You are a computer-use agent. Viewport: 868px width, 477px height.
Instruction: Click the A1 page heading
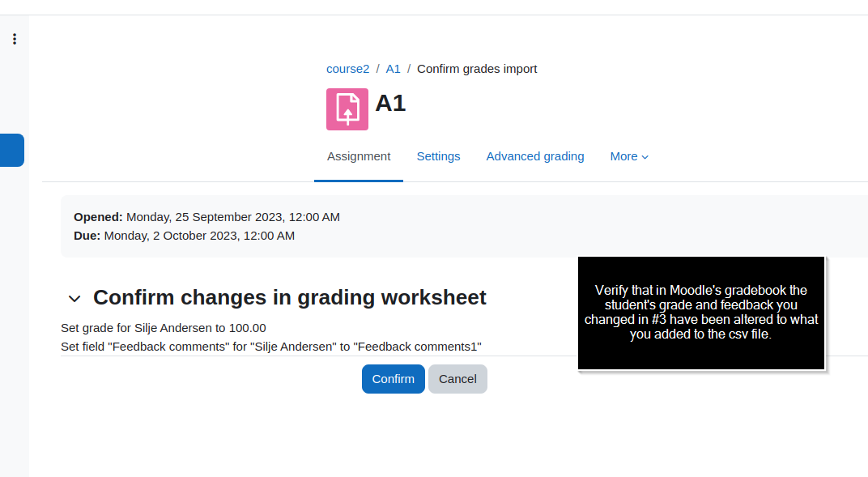click(x=390, y=103)
